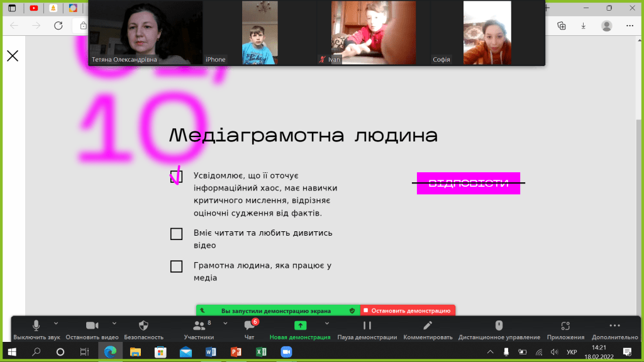Click Остановить демонстрацию to stop sharing
The image size is (644, 362).
[x=408, y=310]
